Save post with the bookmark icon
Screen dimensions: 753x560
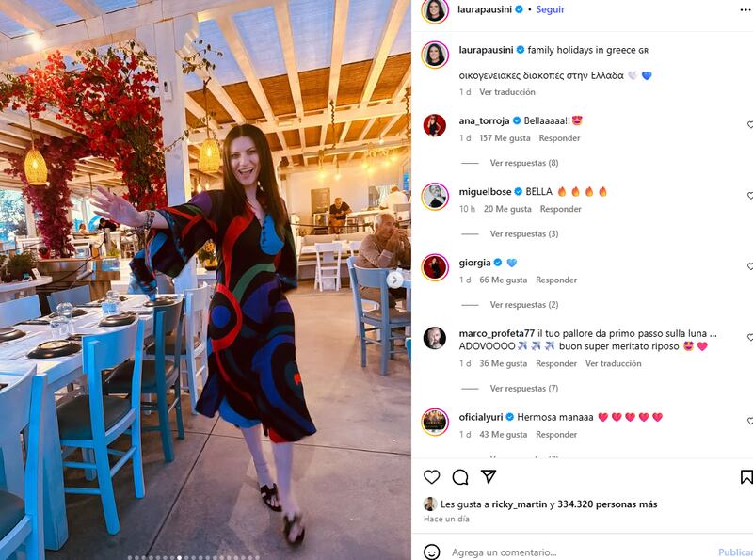pyautogui.click(x=746, y=477)
